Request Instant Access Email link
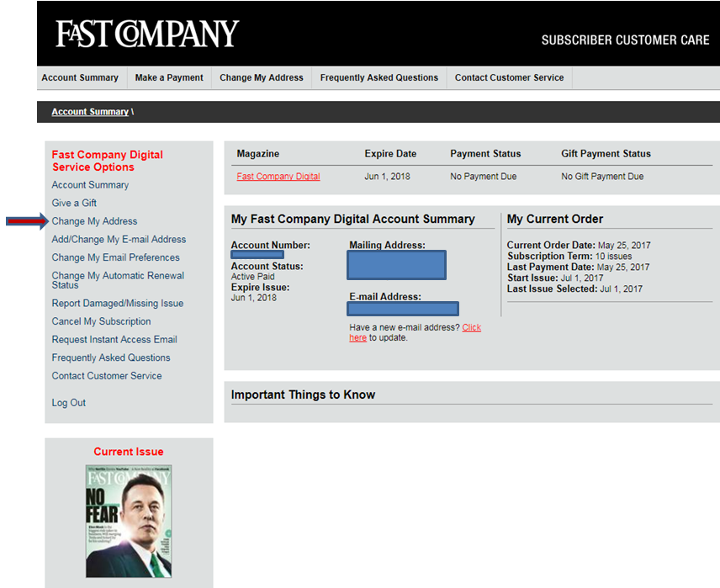The image size is (720, 588). pos(114,340)
